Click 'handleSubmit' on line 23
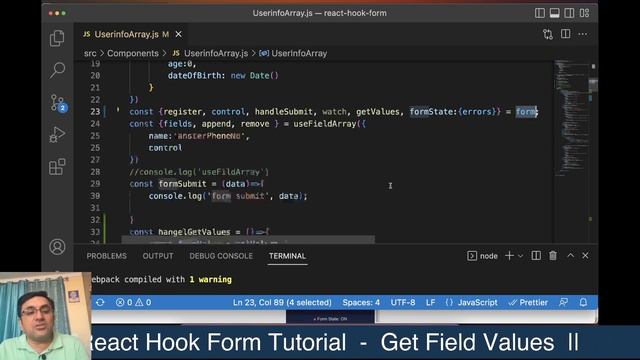 284,112
